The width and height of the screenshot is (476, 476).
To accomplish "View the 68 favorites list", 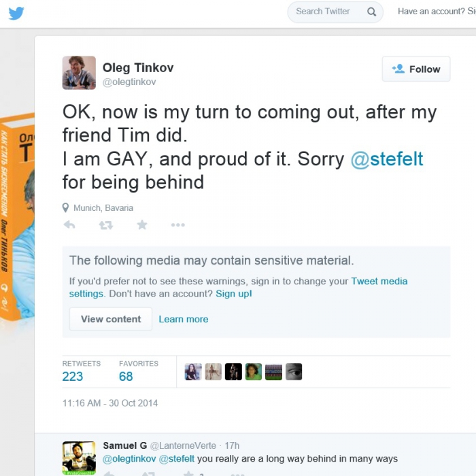I will (126, 376).
